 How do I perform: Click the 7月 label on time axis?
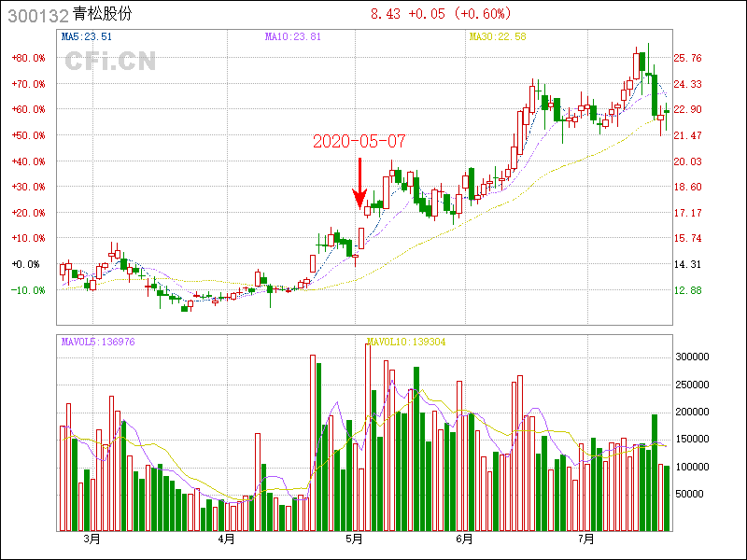click(586, 539)
